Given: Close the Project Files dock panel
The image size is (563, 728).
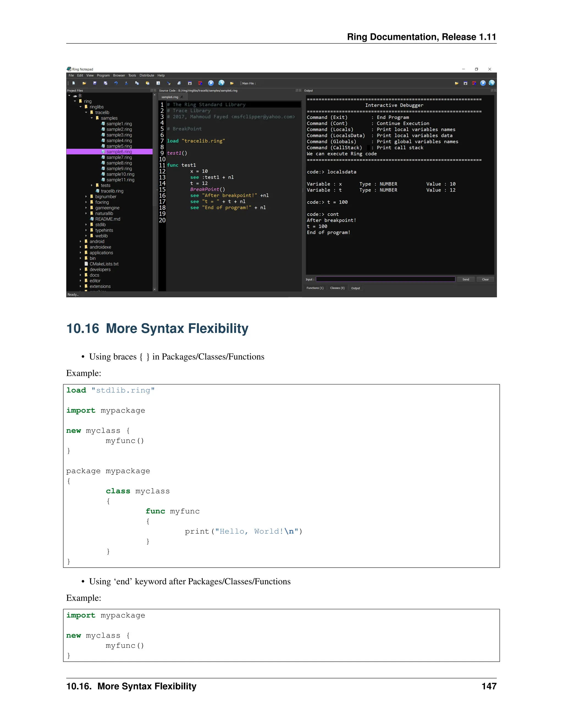Looking at the screenshot, I should (x=155, y=90).
